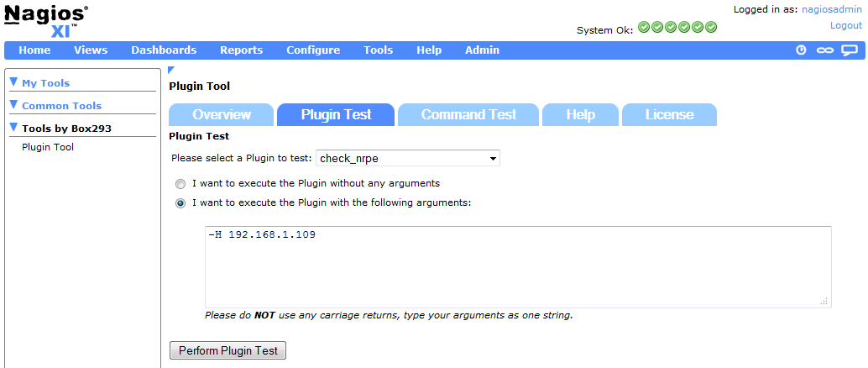Select execute Plugin without any arguments
This screenshot has height=368, width=868.
point(180,184)
